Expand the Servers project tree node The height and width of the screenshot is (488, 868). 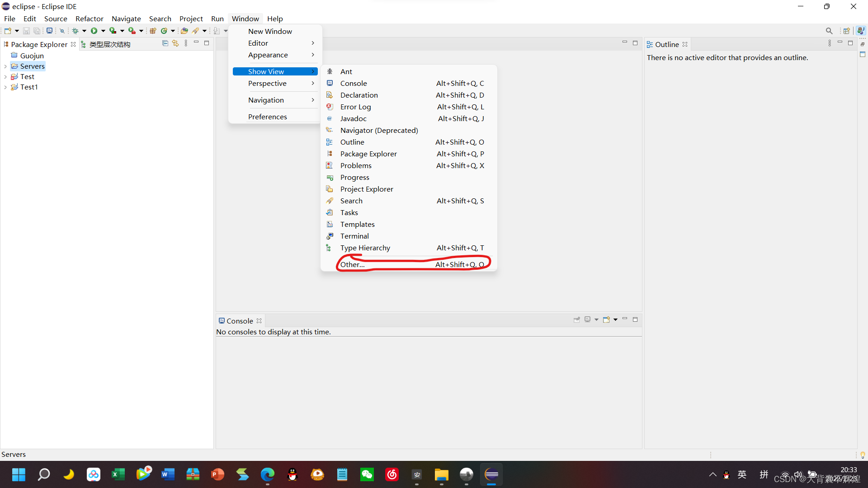5,66
